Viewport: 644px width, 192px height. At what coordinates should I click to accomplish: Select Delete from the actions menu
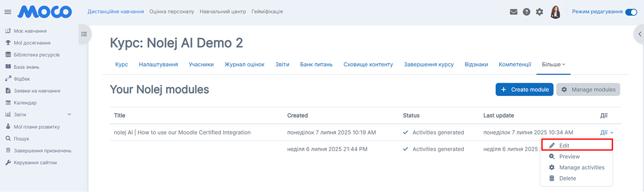tap(567, 178)
